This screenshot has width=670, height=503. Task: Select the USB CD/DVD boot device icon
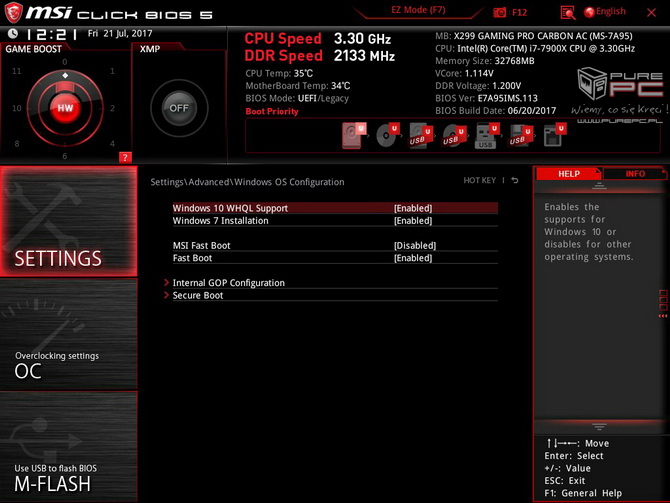(x=454, y=135)
